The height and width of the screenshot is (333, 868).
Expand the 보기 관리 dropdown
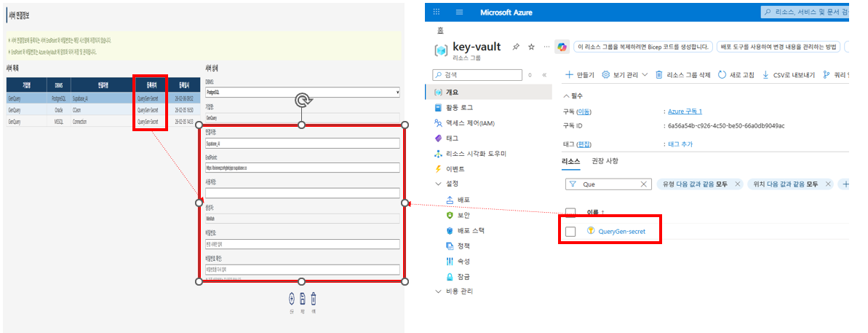tap(624, 75)
